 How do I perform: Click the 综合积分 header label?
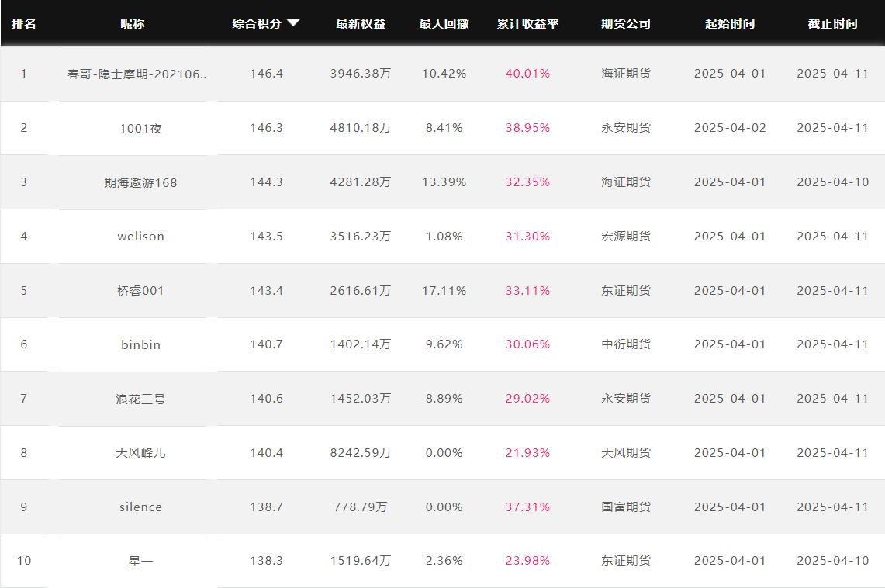pos(257,24)
